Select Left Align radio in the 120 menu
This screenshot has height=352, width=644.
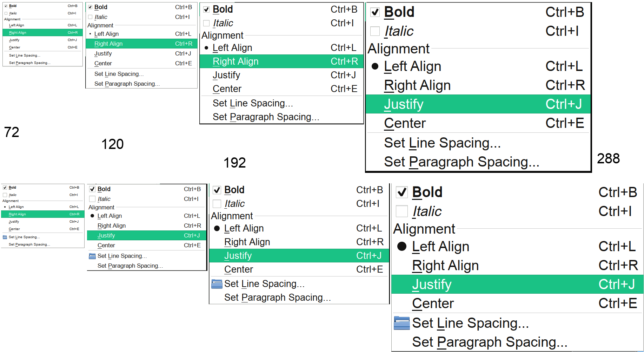[x=91, y=34]
